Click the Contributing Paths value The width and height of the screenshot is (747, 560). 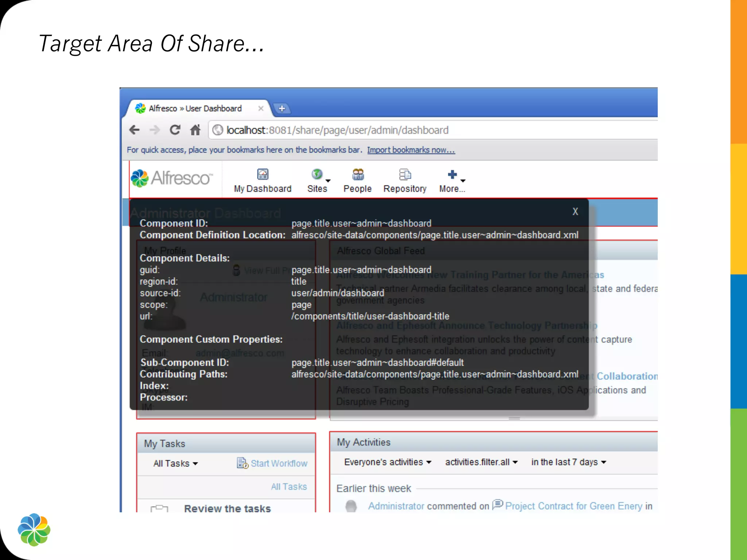(x=435, y=374)
